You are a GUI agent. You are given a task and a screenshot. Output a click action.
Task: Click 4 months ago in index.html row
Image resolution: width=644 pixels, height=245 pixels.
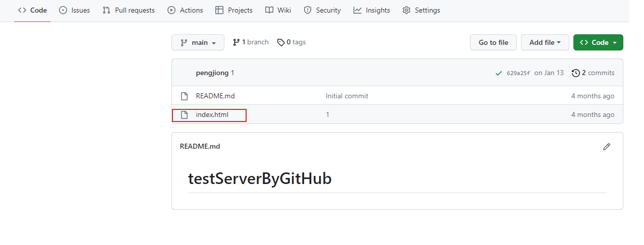593,114
